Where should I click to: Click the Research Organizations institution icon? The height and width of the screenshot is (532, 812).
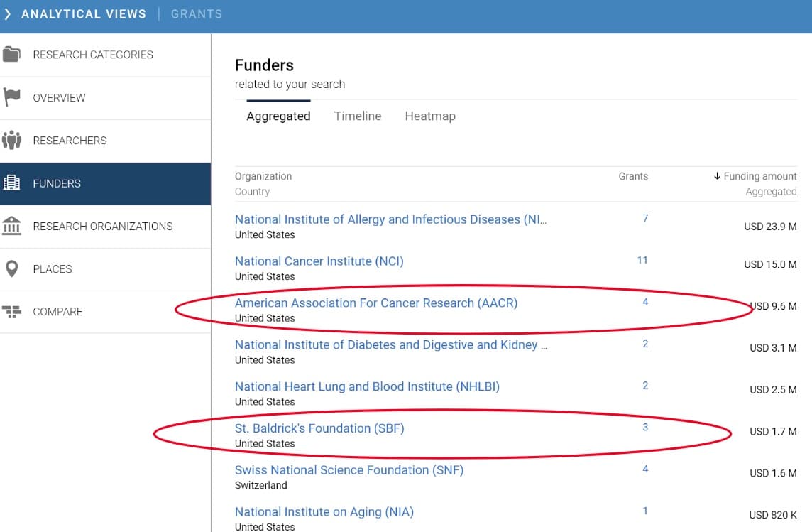point(11,226)
